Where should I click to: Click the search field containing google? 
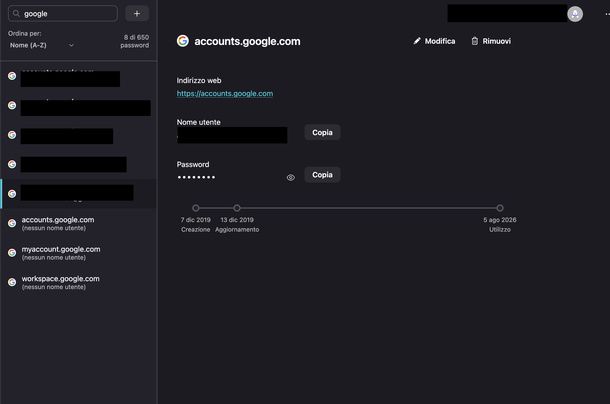pos(63,14)
